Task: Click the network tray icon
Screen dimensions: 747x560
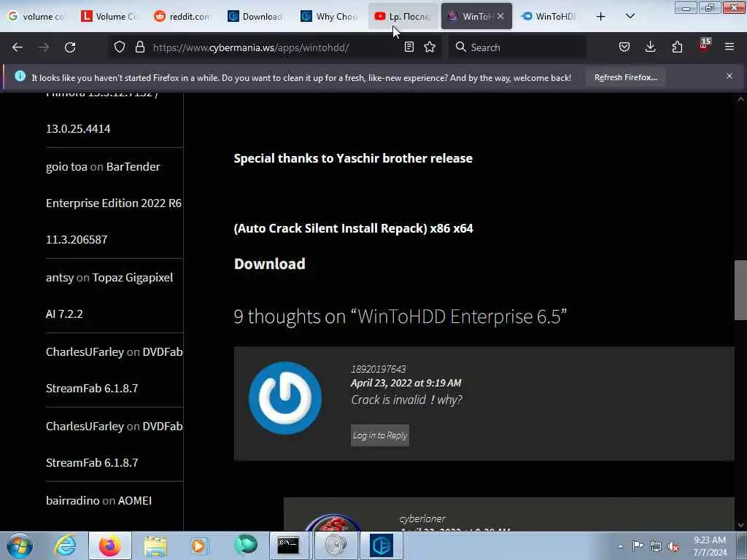Action: point(656,546)
